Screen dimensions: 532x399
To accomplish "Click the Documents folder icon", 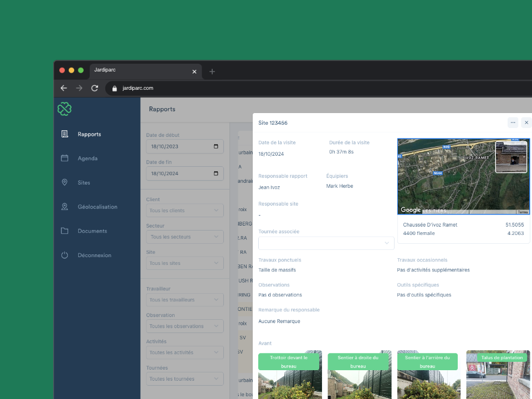I will pyautogui.click(x=64, y=231).
